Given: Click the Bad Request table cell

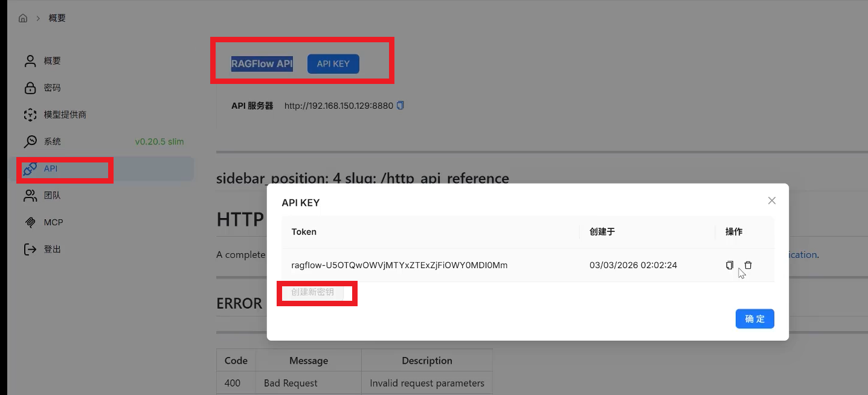Looking at the screenshot, I should point(291,383).
